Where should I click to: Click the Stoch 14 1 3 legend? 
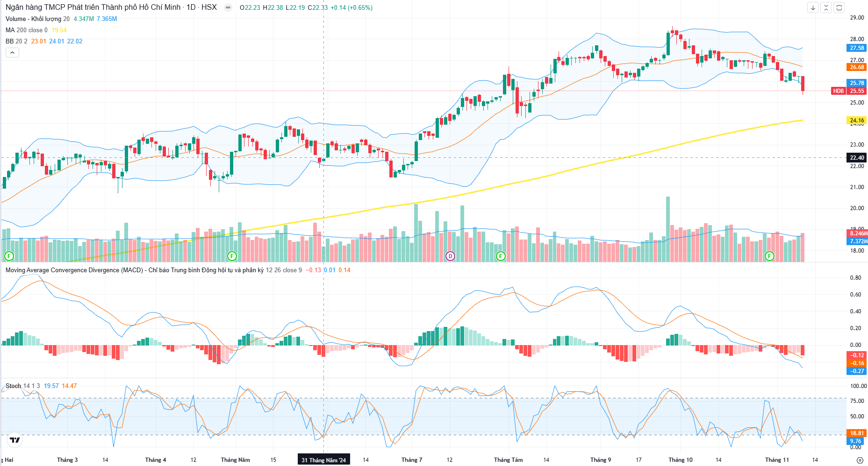(x=22, y=386)
